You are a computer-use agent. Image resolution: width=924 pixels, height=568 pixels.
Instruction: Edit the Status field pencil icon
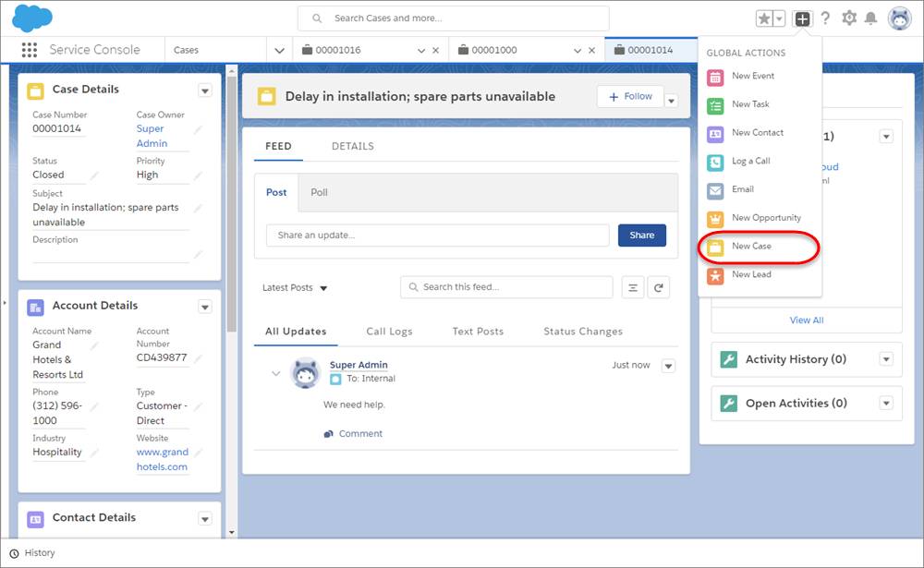(94, 175)
